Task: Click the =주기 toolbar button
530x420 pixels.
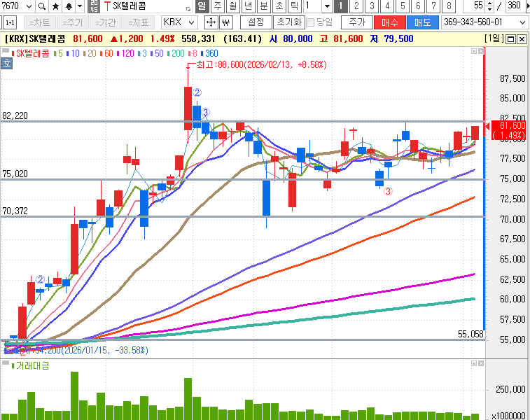Action: (72, 22)
